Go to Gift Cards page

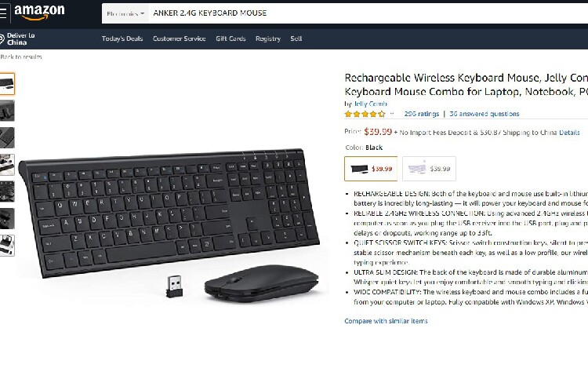click(x=230, y=38)
